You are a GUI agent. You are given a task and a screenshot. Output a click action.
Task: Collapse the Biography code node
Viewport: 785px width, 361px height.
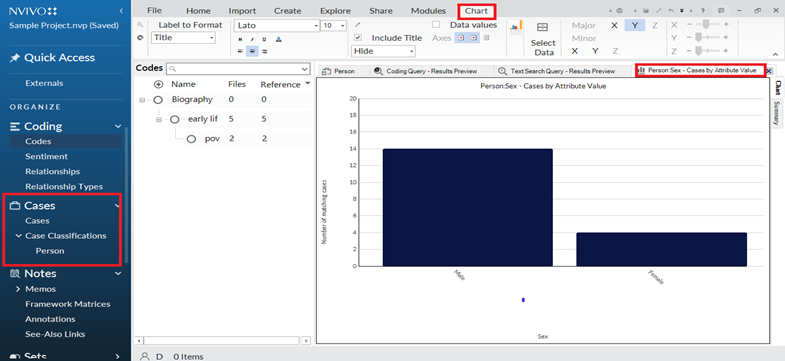tap(142, 100)
